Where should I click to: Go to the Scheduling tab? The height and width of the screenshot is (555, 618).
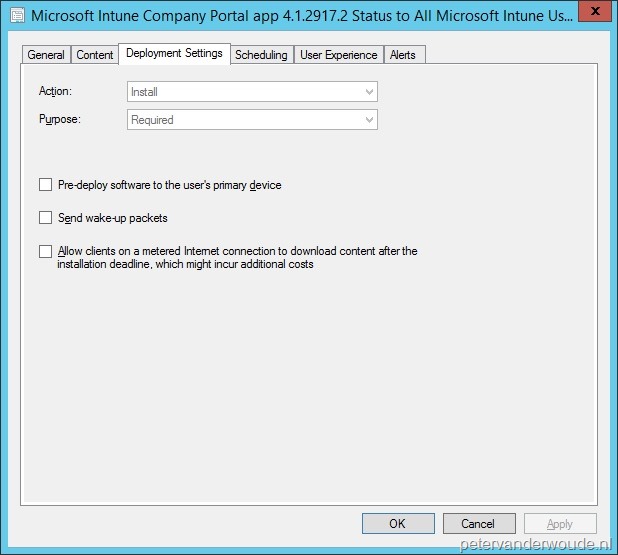[x=261, y=55]
